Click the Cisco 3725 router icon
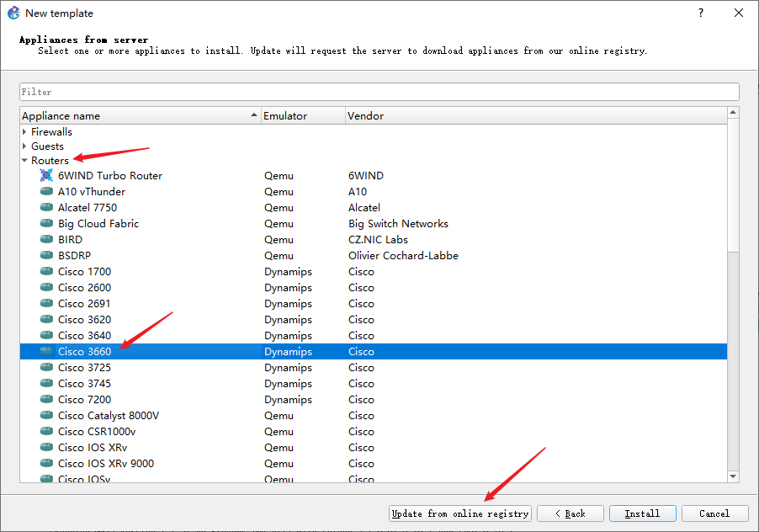 pyautogui.click(x=46, y=367)
